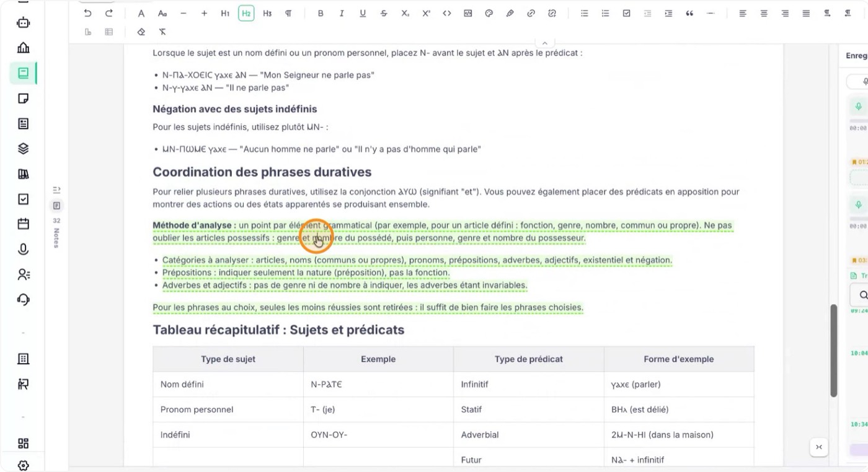Apply subscript formatting
The width and height of the screenshot is (868, 472).
pyautogui.click(x=405, y=14)
